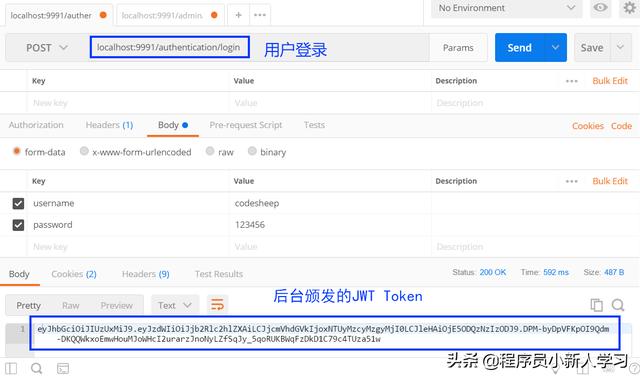Open the Cookies link

coord(587,126)
